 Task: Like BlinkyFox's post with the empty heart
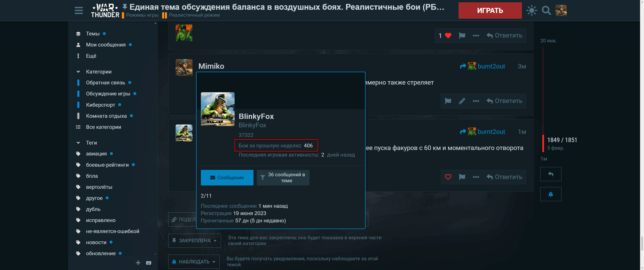(x=448, y=177)
